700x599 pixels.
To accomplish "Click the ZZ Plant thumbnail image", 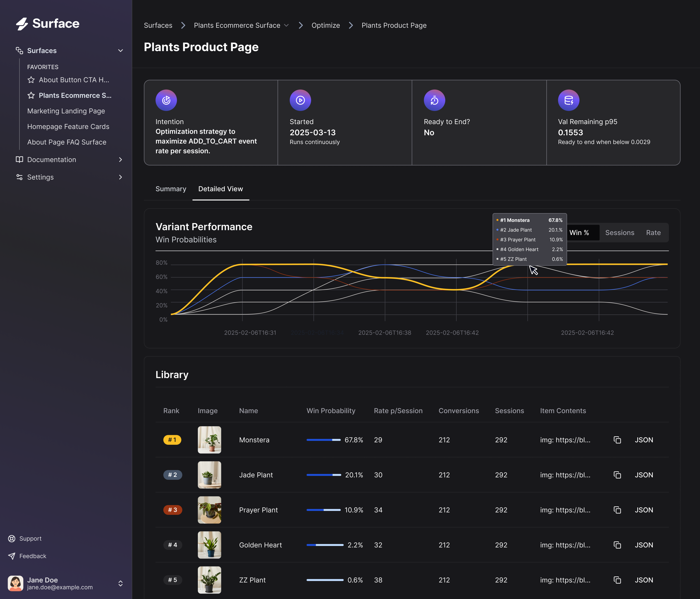I will pyautogui.click(x=209, y=580).
